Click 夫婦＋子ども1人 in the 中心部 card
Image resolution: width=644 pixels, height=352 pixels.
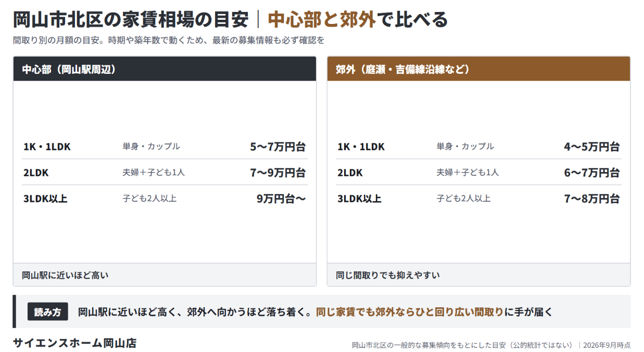(154, 172)
